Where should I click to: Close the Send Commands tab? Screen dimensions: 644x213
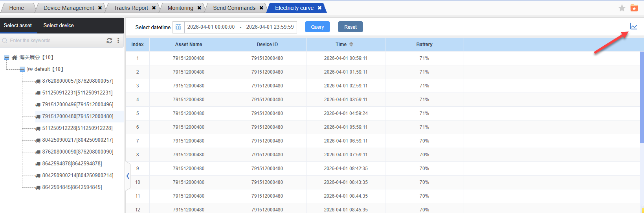pos(261,8)
